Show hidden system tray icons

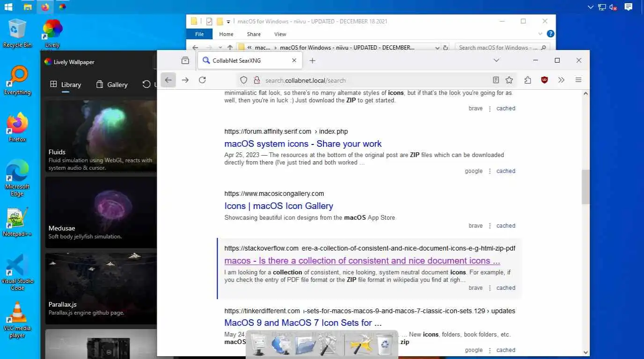pyautogui.click(x=591, y=7)
